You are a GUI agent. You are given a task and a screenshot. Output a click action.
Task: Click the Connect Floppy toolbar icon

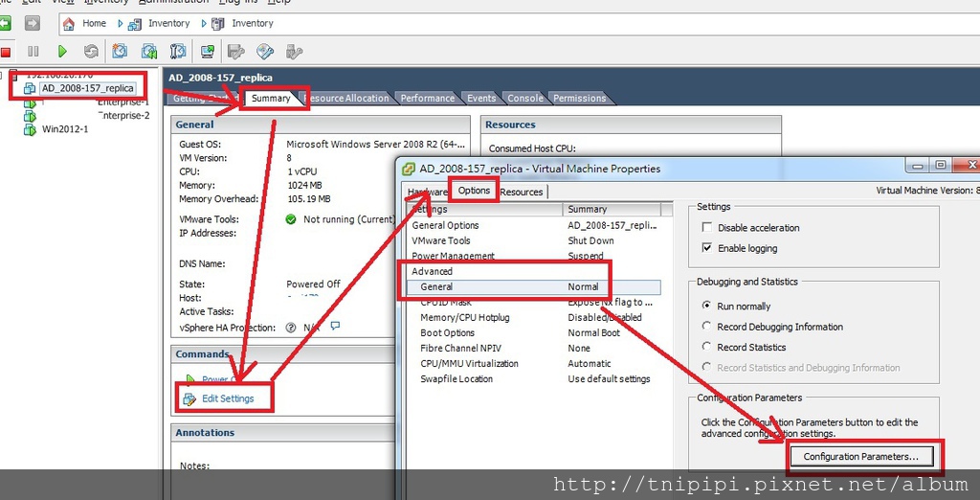pyautogui.click(x=235, y=51)
